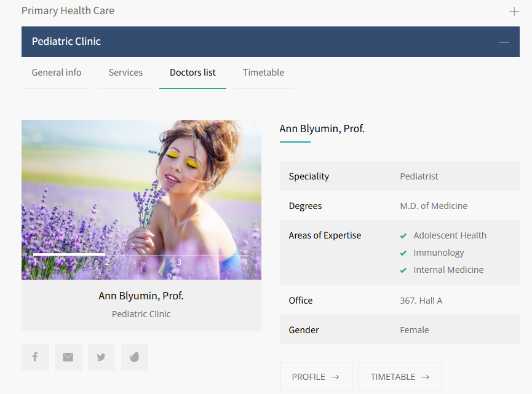Select the M.D. of Medicine value

coord(434,206)
